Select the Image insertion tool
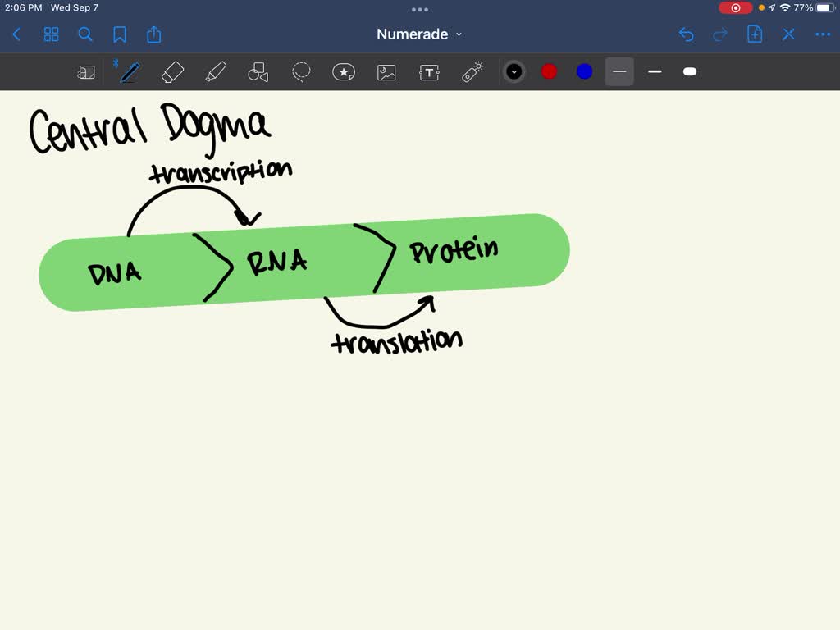The height and width of the screenshot is (630, 840). [x=386, y=71]
